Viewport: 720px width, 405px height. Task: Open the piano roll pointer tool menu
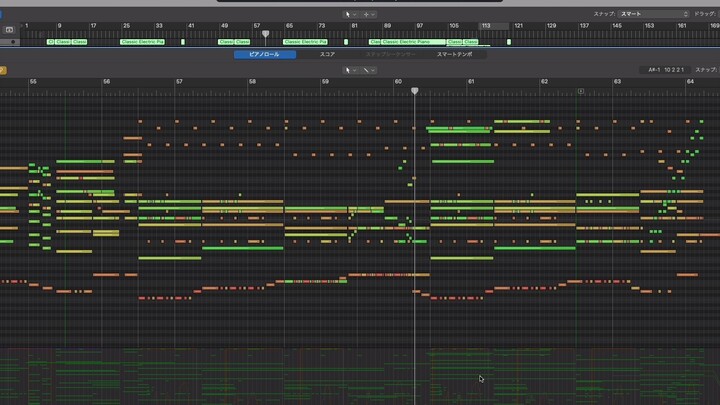[x=350, y=70]
